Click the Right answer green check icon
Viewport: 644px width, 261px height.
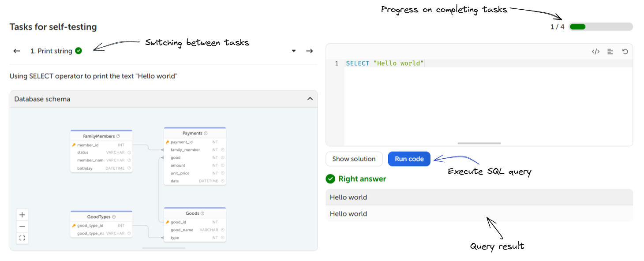point(330,179)
